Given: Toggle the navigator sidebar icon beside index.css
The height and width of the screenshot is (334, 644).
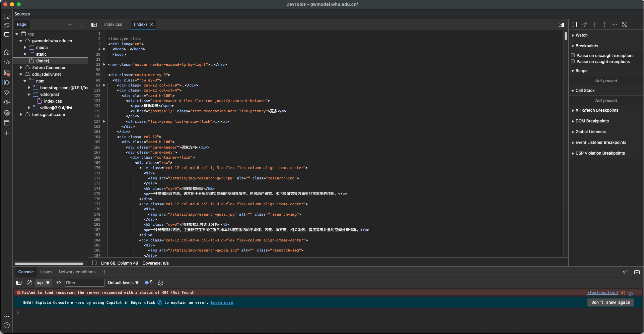Looking at the screenshot, I should click(94, 24).
